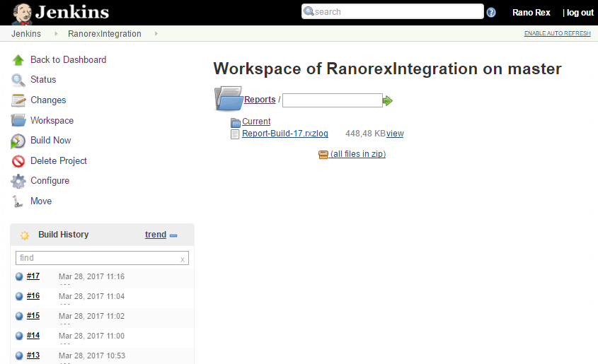Click blue status ball for build #16
This screenshot has height=364, width=598.
[19, 296]
